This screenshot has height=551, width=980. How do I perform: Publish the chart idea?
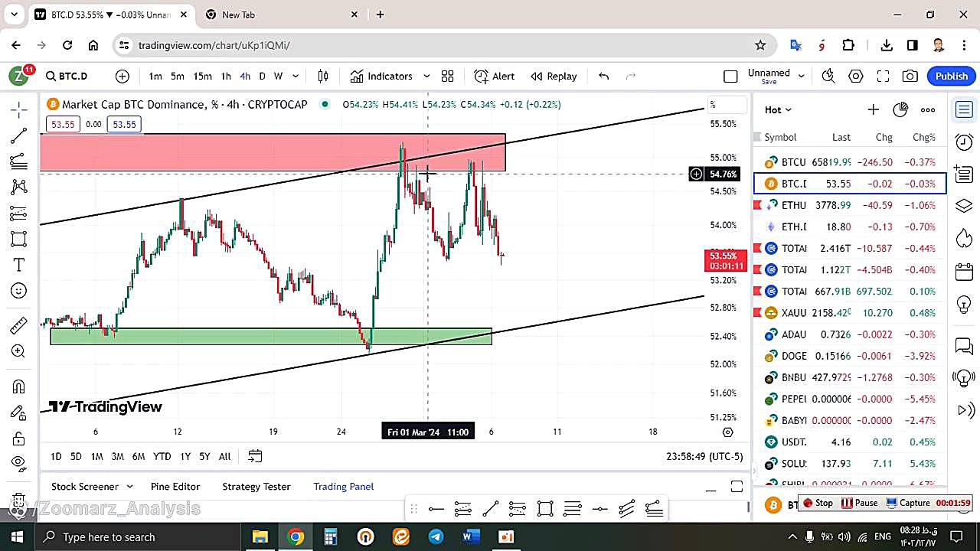(x=952, y=76)
